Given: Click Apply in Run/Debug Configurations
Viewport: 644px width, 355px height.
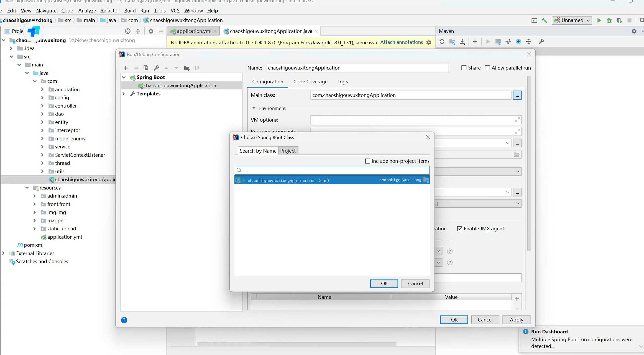Looking at the screenshot, I should click(x=516, y=320).
